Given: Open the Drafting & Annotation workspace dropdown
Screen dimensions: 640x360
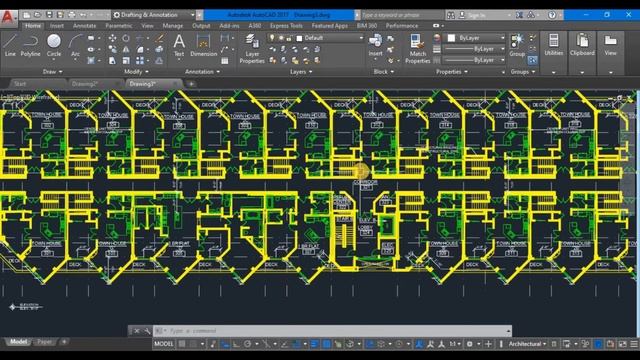Looking at the screenshot, I should coord(153,15).
